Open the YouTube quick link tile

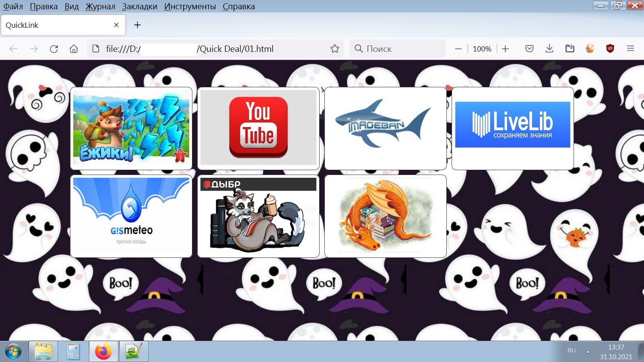[258, 128]
